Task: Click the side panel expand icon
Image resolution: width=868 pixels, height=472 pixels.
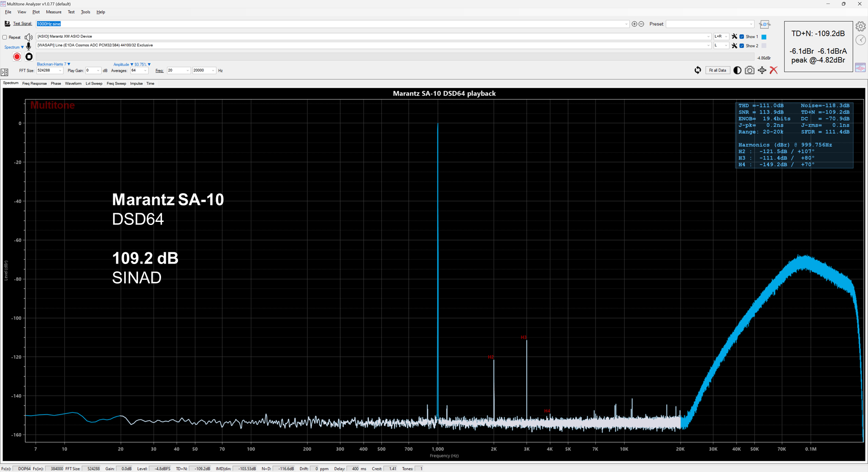Action: point(4,72)
